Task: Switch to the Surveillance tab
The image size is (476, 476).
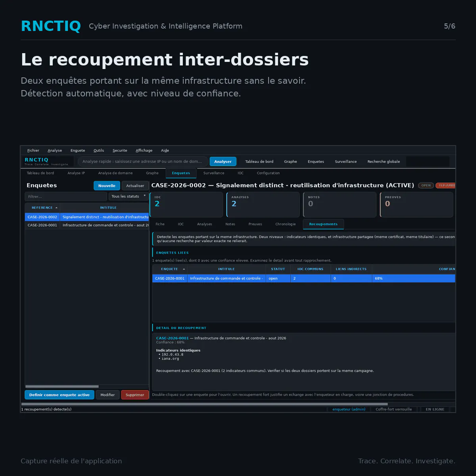Action: click(x=214, y=173)
